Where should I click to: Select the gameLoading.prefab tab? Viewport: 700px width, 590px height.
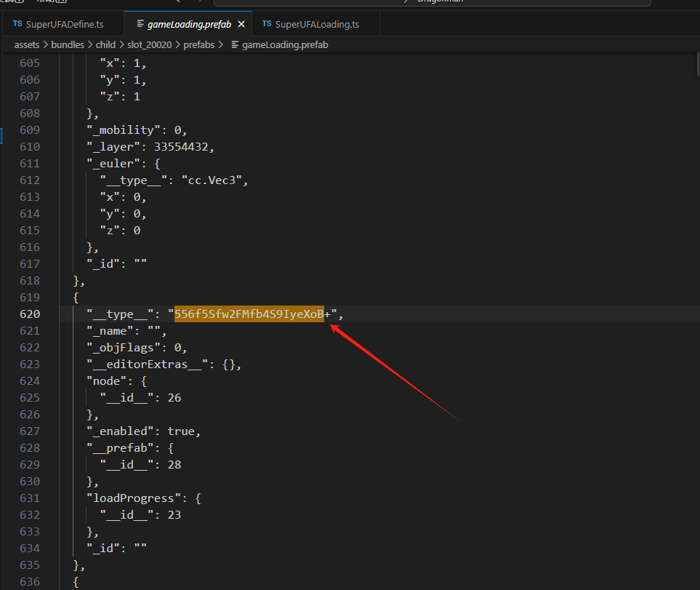point(188,24)
